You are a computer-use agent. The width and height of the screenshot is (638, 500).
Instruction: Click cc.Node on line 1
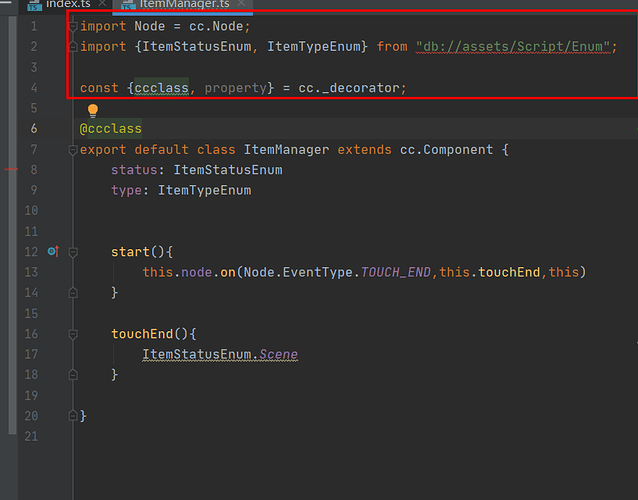click(216, 26)
